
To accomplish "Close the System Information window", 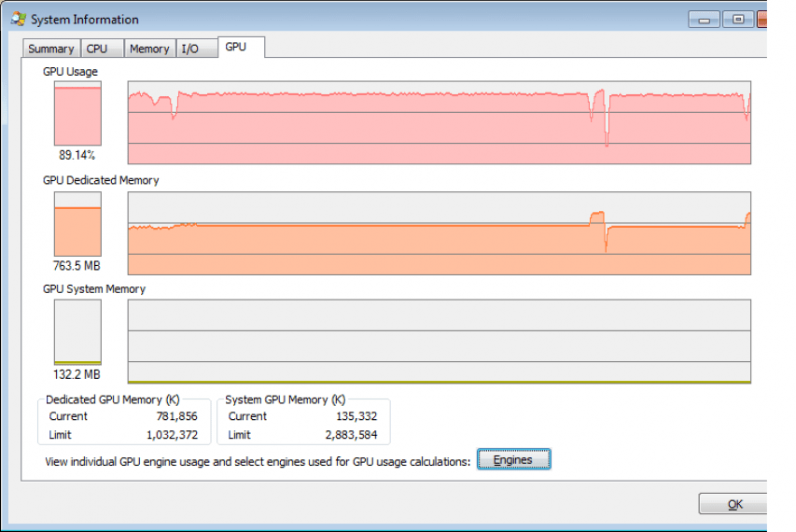I will (x=762, y=20).
